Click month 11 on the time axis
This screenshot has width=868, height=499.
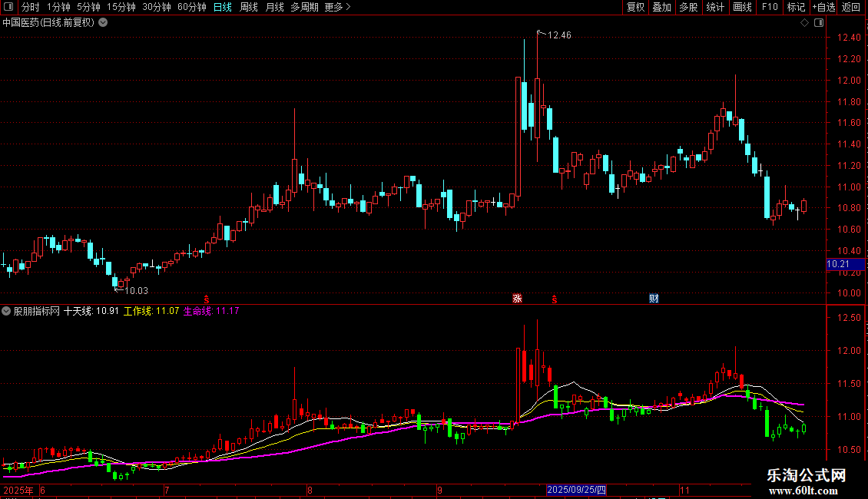[684, 490]
